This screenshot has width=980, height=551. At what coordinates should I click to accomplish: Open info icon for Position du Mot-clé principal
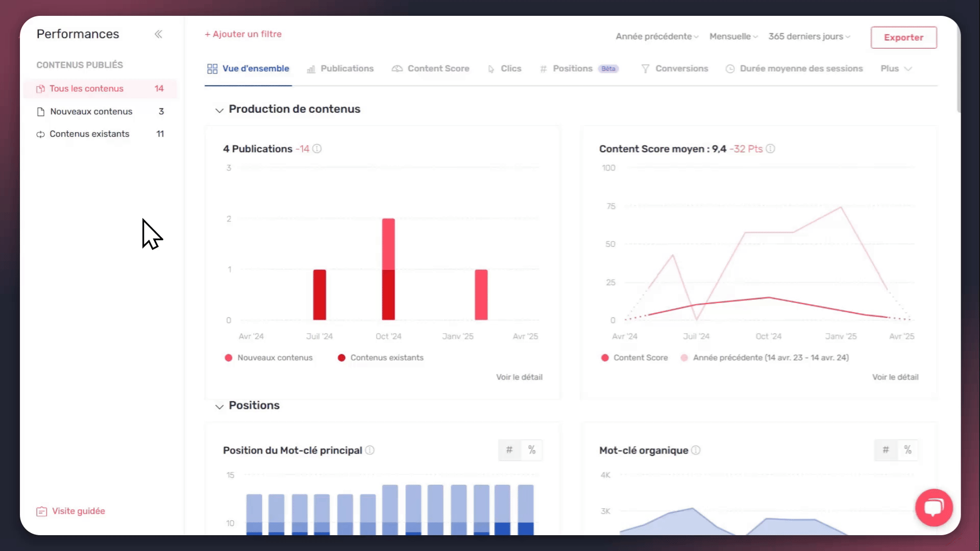(x=370, y=450)
